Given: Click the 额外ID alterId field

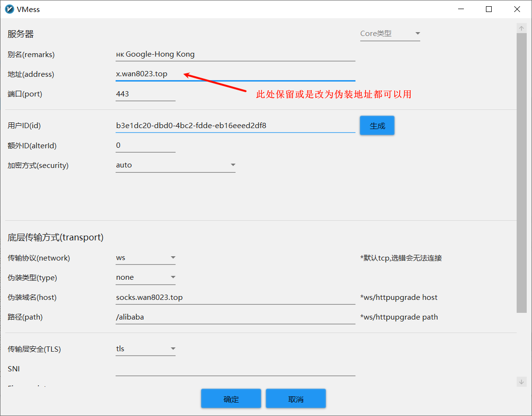Looking at the screenshot, I should click(145, 145).
